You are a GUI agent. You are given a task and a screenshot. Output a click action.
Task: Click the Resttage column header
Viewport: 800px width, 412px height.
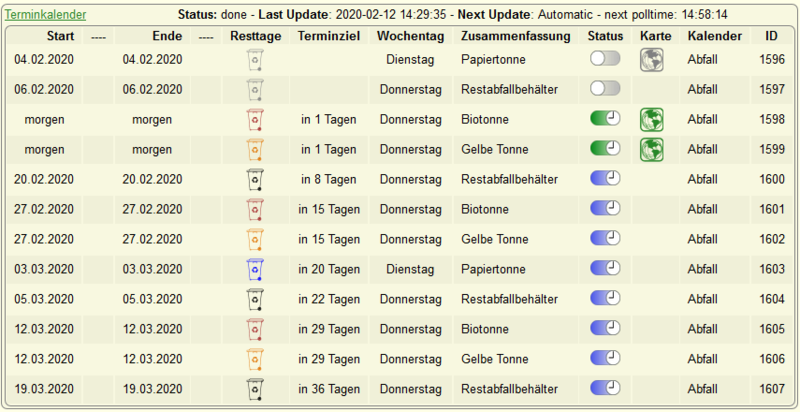click(x=256, y=36)
